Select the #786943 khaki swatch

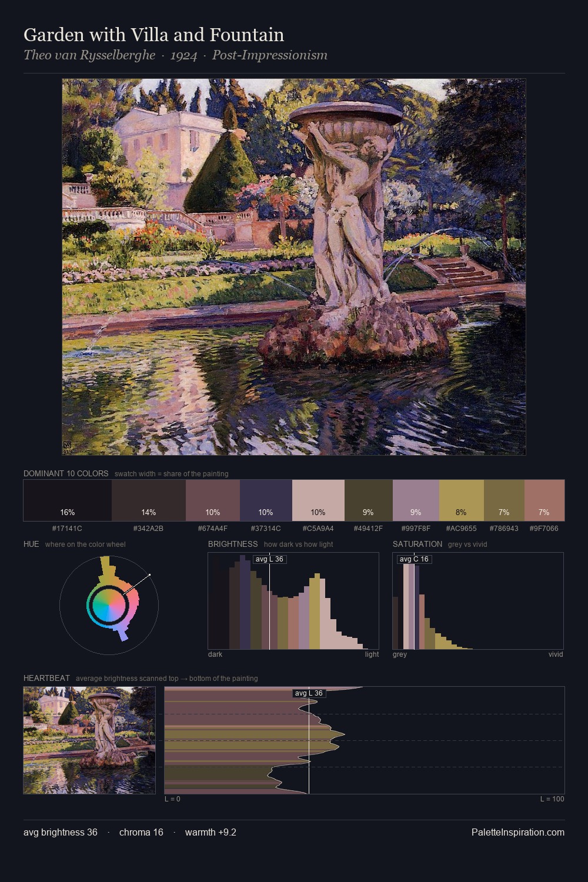504,500
